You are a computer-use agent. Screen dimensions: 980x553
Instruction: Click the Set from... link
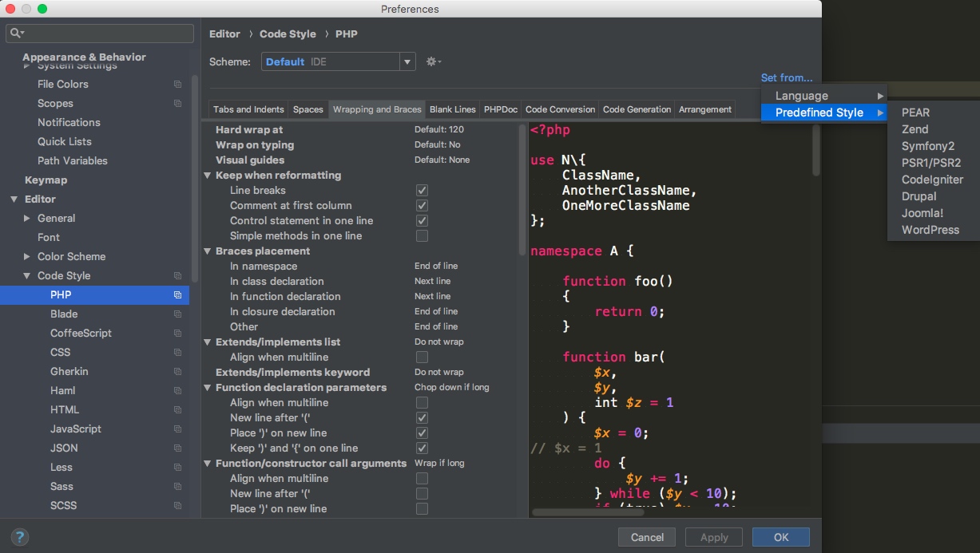(787, 77)
